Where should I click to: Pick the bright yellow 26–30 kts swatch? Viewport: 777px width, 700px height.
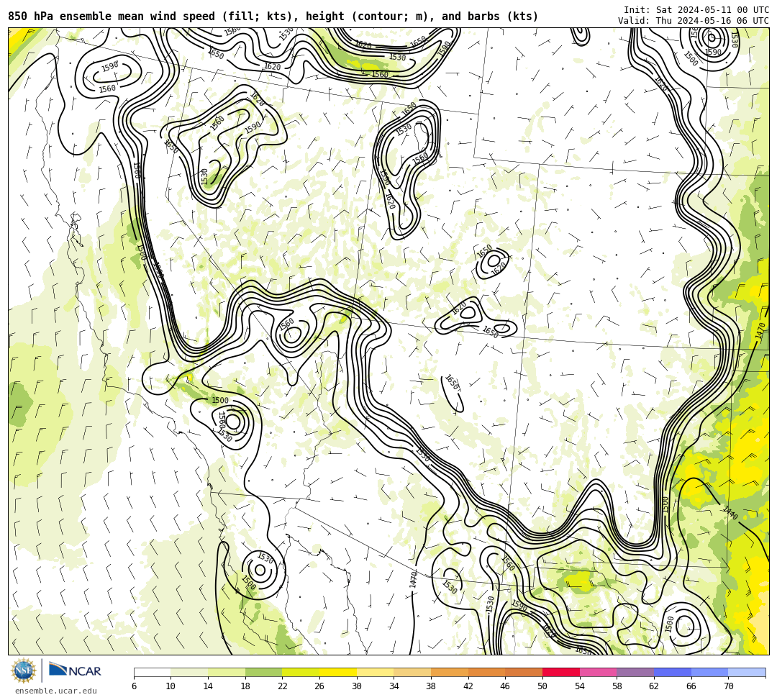point(338,672)
